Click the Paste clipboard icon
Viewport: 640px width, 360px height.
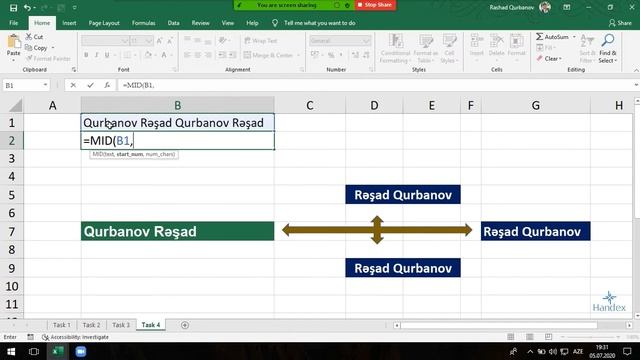click(x=13, y=42)
